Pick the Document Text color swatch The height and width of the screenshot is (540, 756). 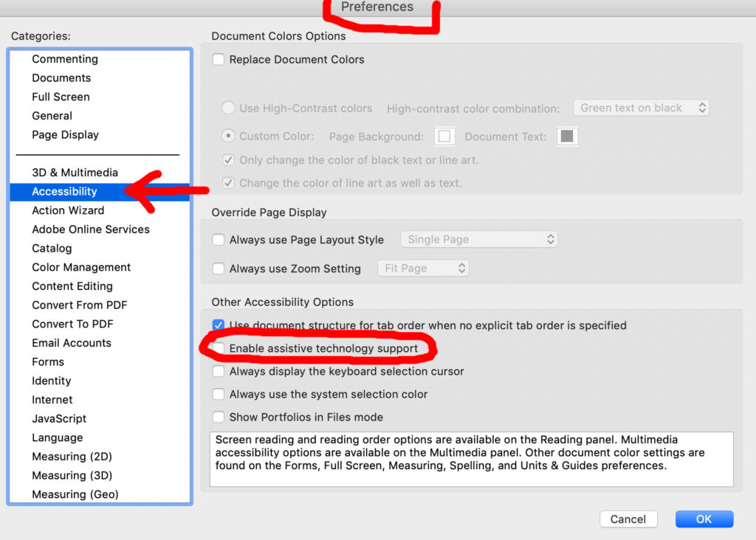pyautogui.click(x=567, y=136)
